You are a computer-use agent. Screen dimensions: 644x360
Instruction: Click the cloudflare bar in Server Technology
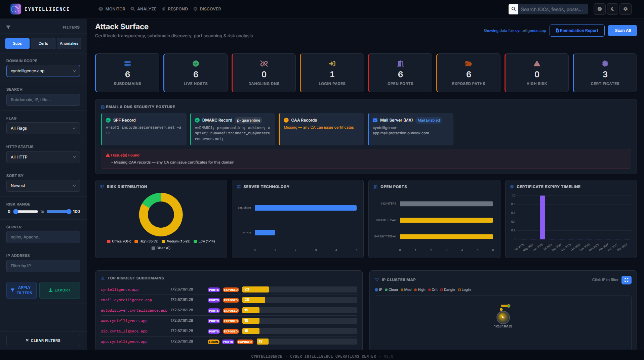pos(306,208)
